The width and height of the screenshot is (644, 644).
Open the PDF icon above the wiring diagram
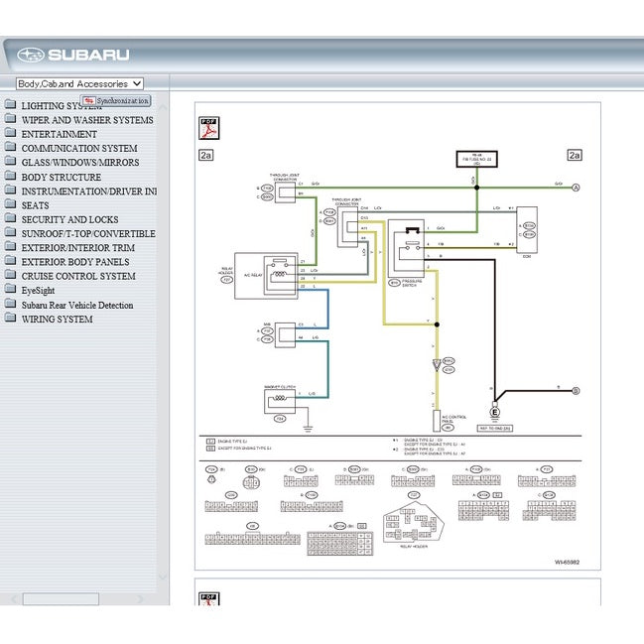click(x=209, y=127)
